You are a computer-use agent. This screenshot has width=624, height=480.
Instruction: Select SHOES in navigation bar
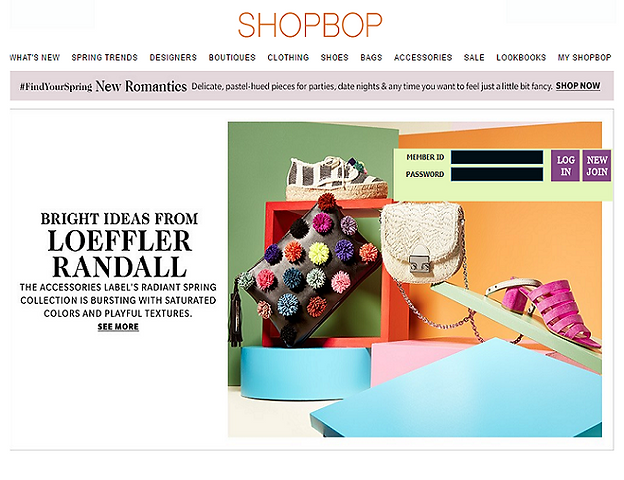pyautogui.click(x=335, y=58)
